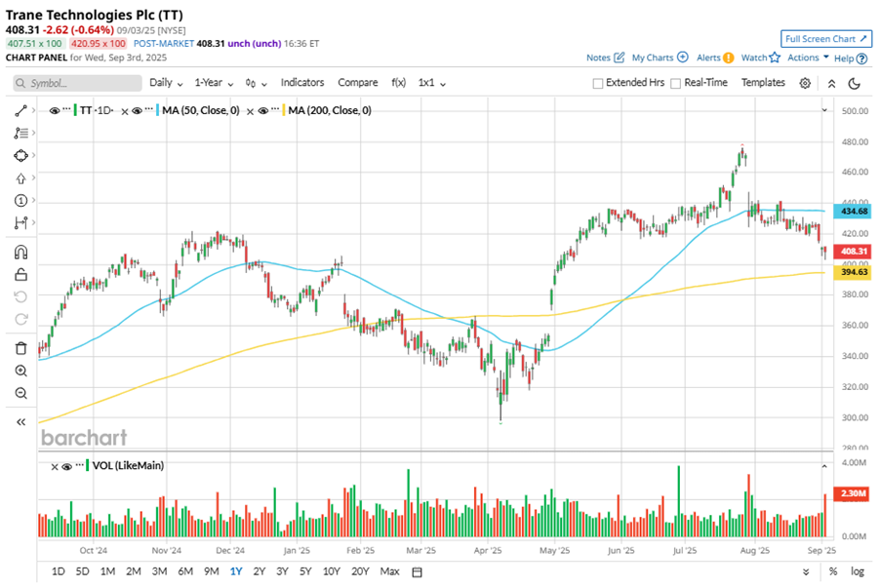Switch to dark mode with moon icon

click(x=855, y=83)
